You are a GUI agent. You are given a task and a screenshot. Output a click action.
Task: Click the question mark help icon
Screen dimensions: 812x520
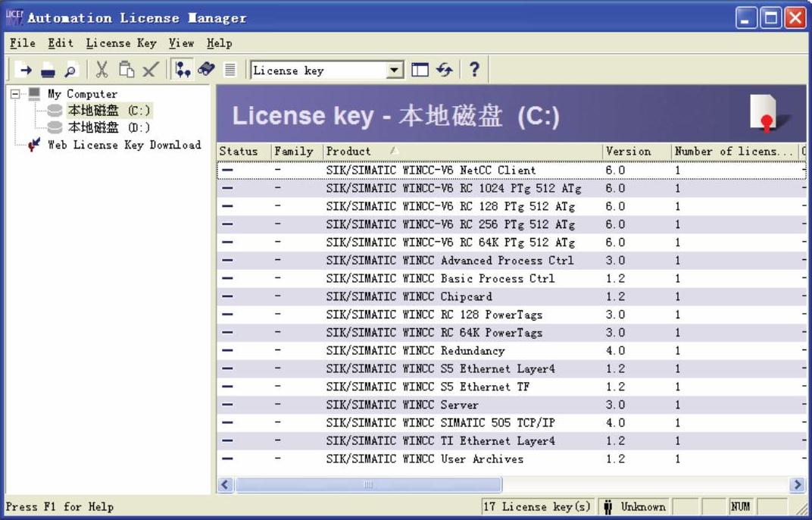[474, 70]
